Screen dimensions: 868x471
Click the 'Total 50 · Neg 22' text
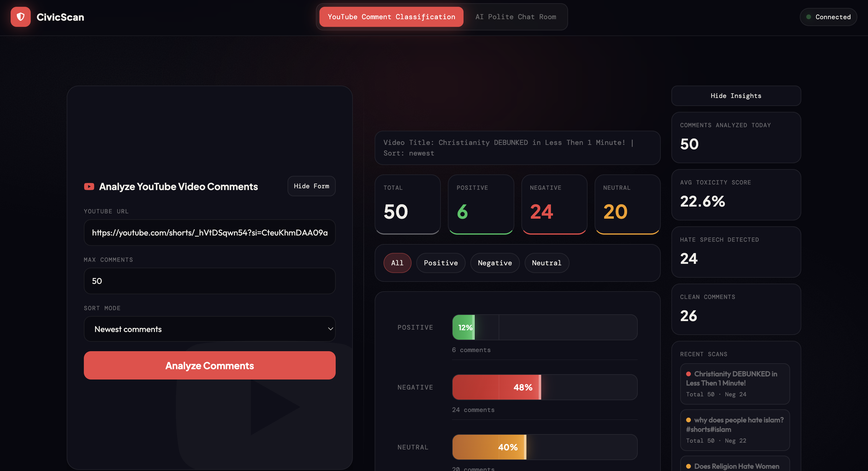pos(716,441)
